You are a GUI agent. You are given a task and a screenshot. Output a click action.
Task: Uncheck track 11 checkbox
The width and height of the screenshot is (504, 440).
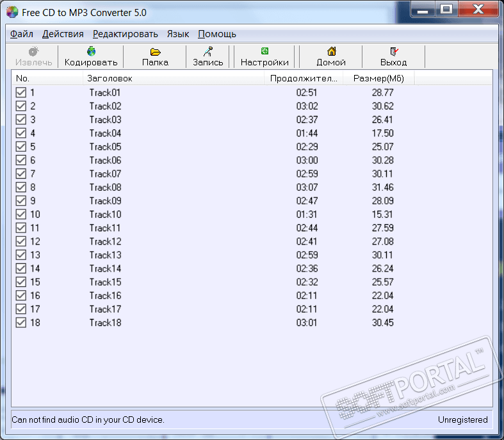pos(21,227)
